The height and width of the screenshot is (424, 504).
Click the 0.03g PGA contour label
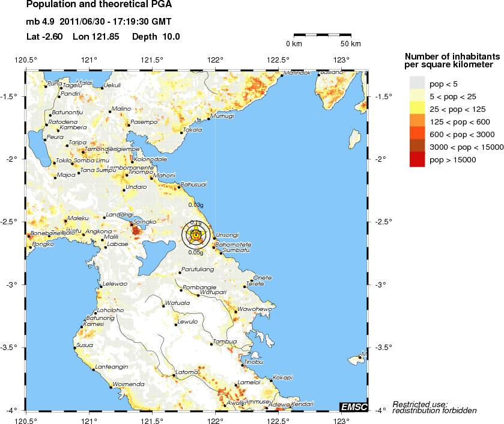coord(196,206)
